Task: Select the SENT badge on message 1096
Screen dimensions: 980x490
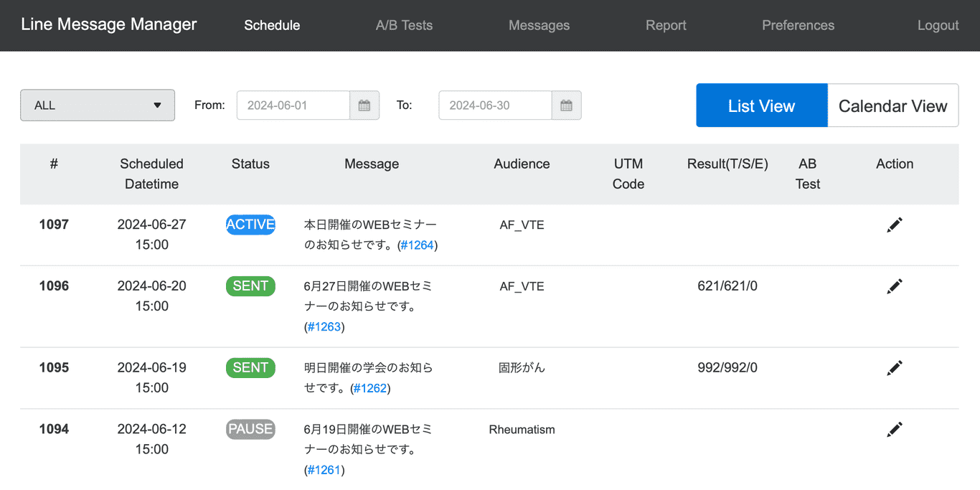Action: 250,286
